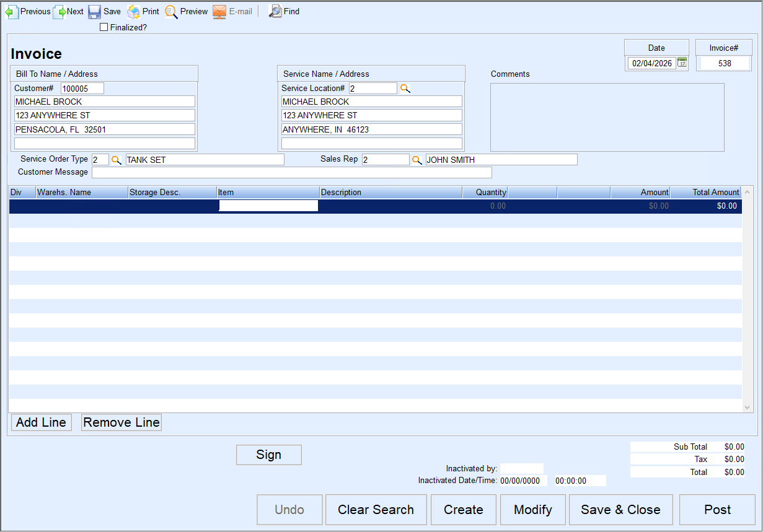Open the Date calendar picker icon
The height and width of the screenshot is (532, 763).
pyautogui.click(x=682, y=63)
